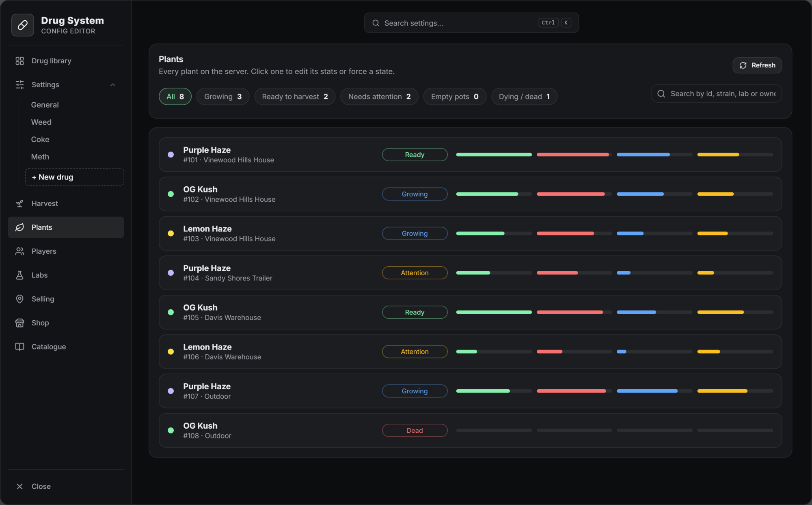Click the pill logo icon
The image size is (812, 505).
point(23,25)
